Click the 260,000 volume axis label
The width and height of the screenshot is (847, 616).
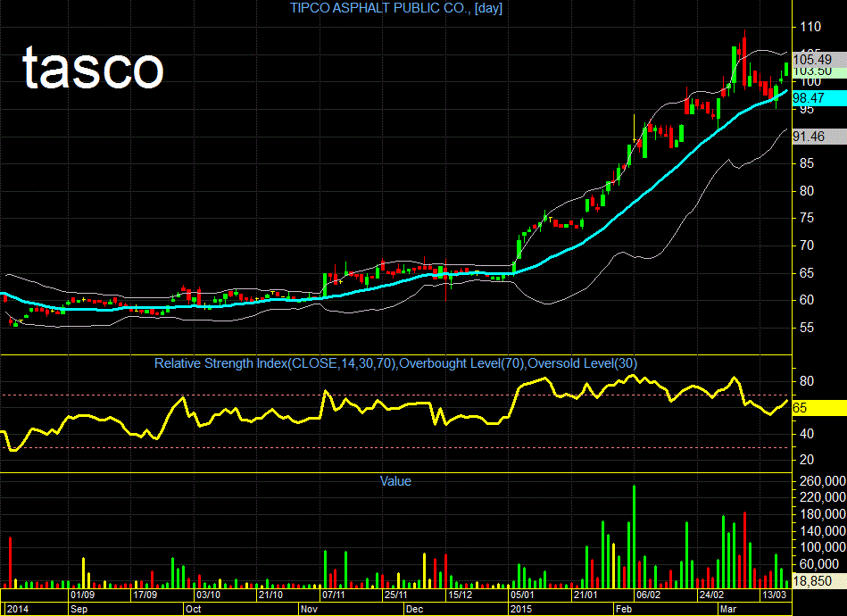point(823,481)
